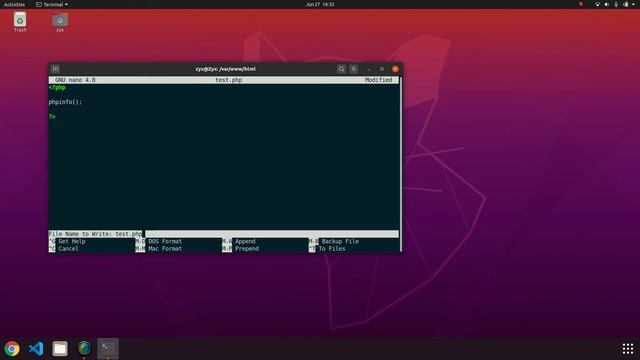Click the Get Help option in nano
The image size is (640, 360).
tap(67, 242)
